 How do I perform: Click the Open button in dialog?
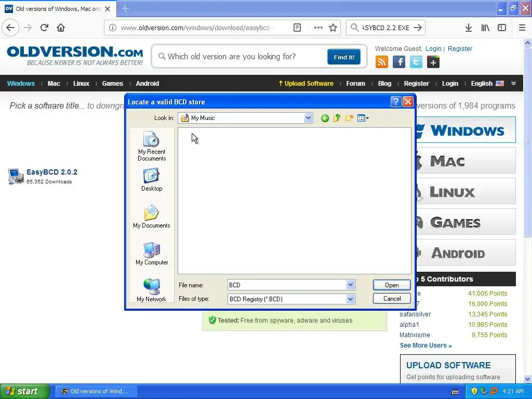coord(392,285)
